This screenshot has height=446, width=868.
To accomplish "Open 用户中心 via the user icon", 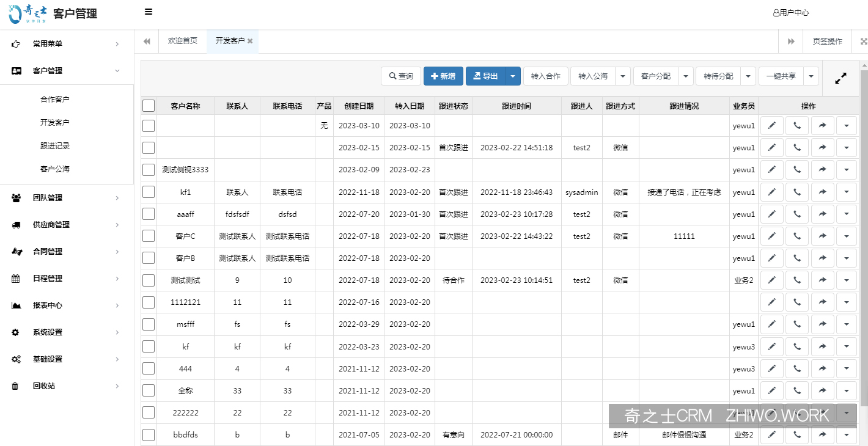I will (x=790, y=12).
